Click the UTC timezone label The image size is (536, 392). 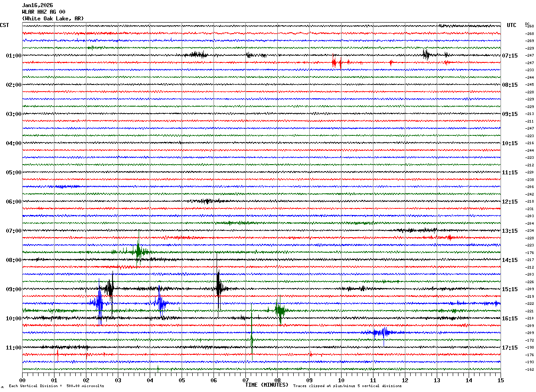(512, 25)
